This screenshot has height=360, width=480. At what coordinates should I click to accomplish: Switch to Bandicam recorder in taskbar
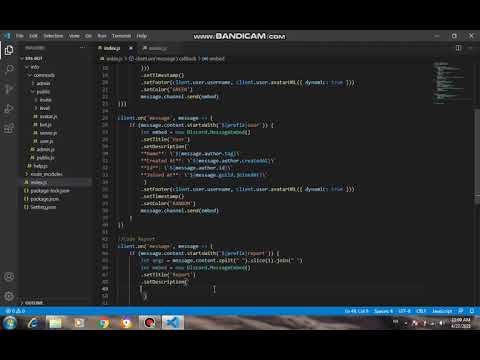150,323
